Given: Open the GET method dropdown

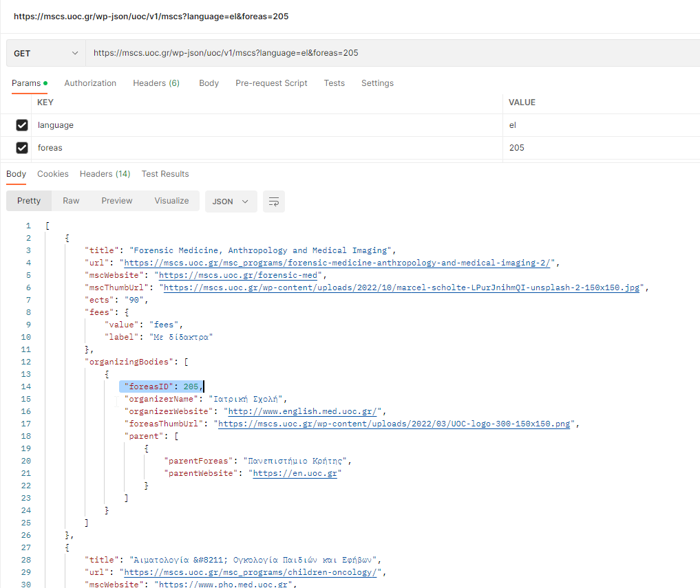Looking at the screenshot, I should (x=45, y=53).
